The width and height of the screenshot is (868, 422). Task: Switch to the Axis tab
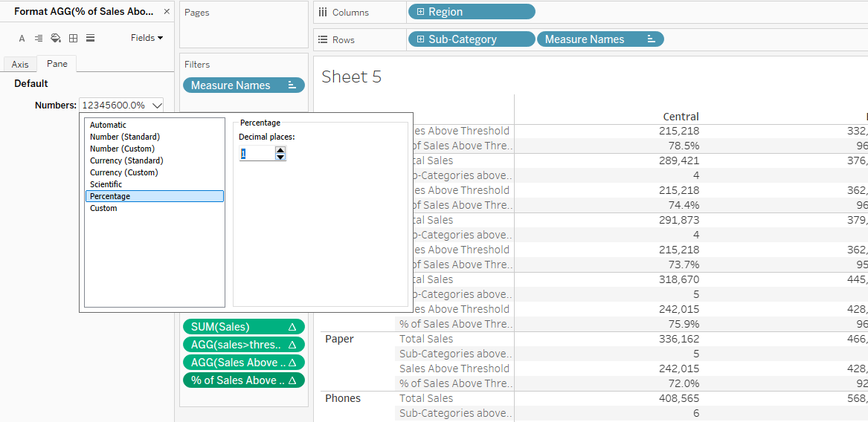click(x=20, y=65)
